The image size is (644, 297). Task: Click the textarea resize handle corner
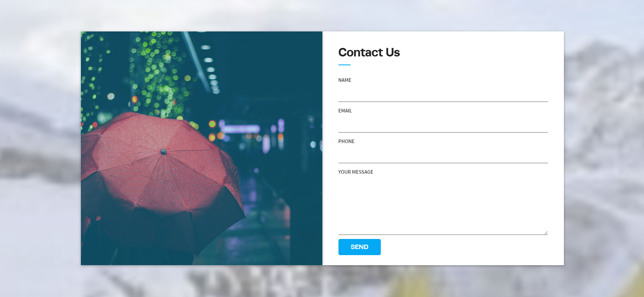pos(546,233)
